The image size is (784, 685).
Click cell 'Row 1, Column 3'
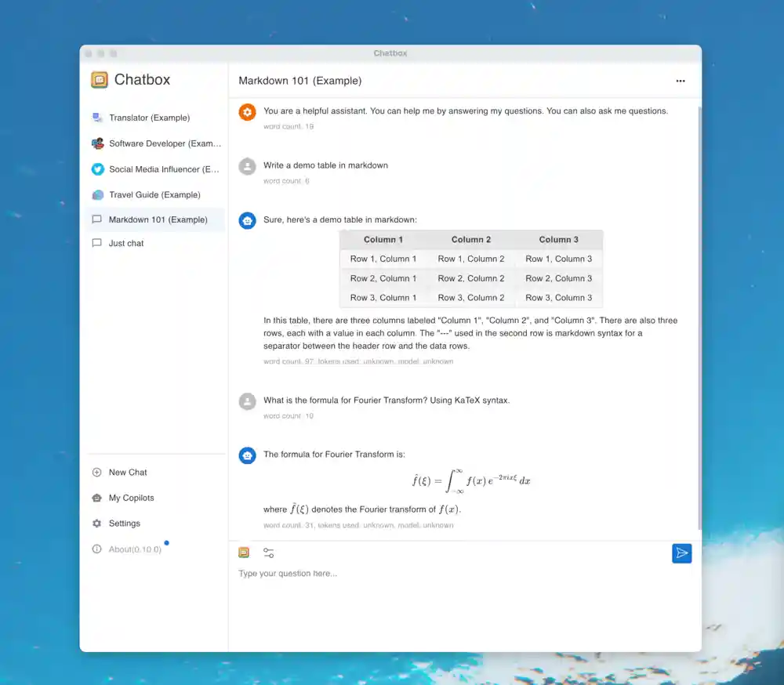pyautogui.click(x=558, y=259)
